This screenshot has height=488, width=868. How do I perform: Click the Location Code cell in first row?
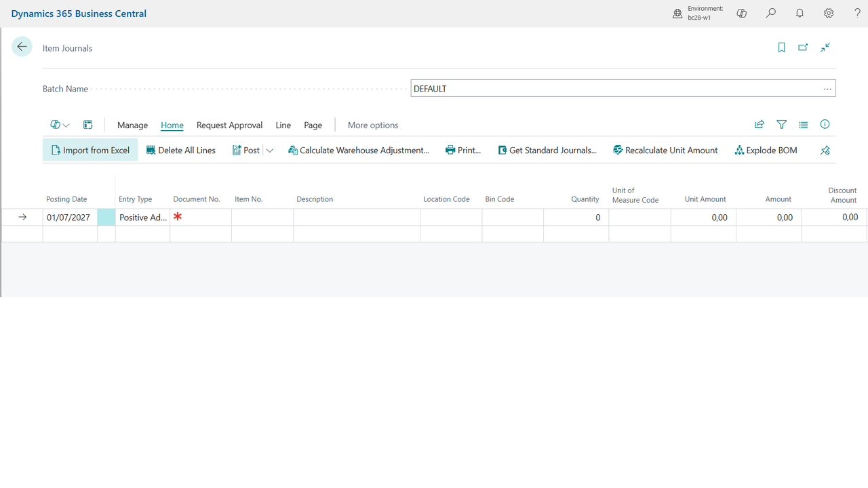pyautogui.click(x=451, y=218)
